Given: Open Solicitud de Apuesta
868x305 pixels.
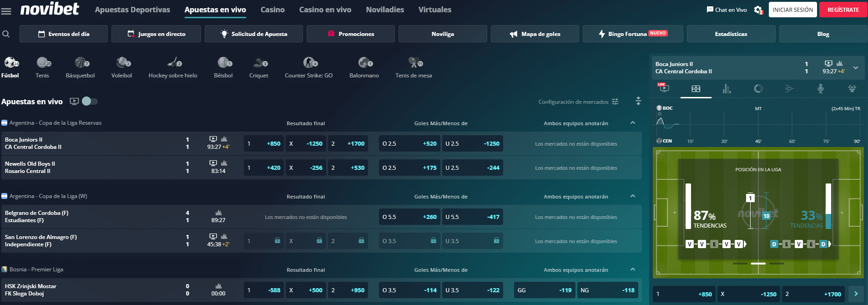Looking at the screenshot, I should pyautogui.click(x=254, y=34).
